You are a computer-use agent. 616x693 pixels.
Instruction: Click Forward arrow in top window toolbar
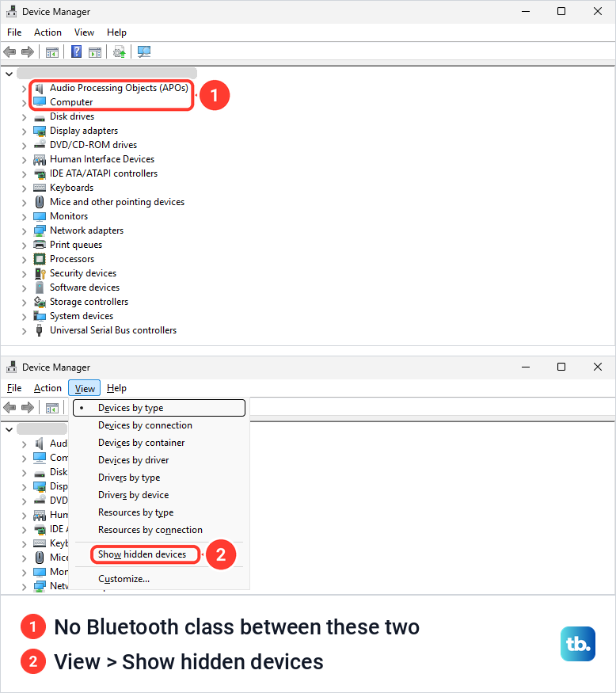pos(28,52)
